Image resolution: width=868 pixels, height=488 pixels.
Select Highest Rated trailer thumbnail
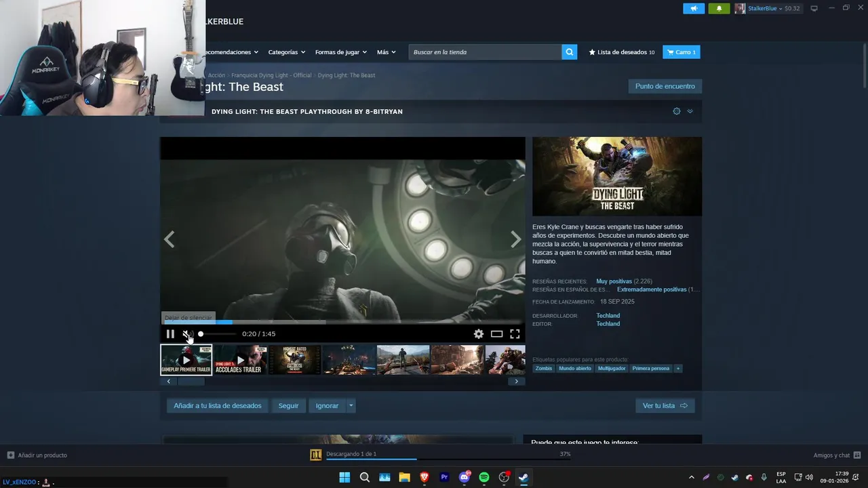[x=294, y=360]
